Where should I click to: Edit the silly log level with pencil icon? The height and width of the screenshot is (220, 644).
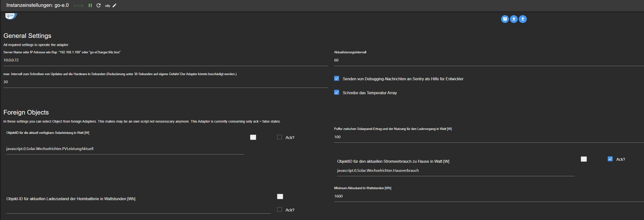(x=114, y=5)
